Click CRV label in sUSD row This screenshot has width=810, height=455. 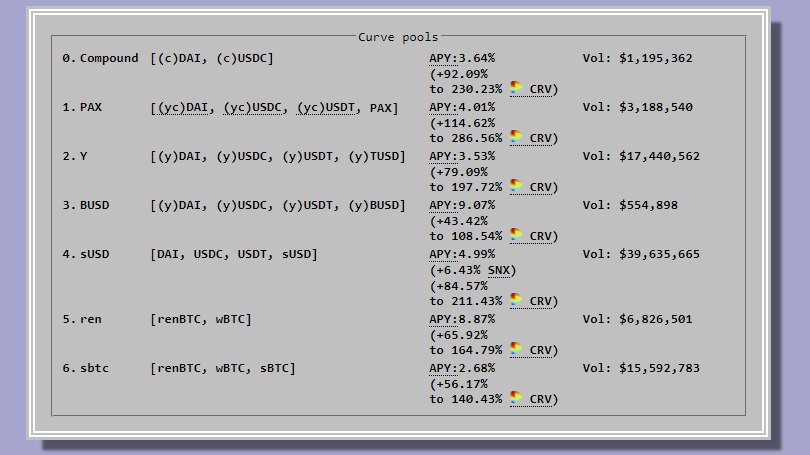[540, 302]
